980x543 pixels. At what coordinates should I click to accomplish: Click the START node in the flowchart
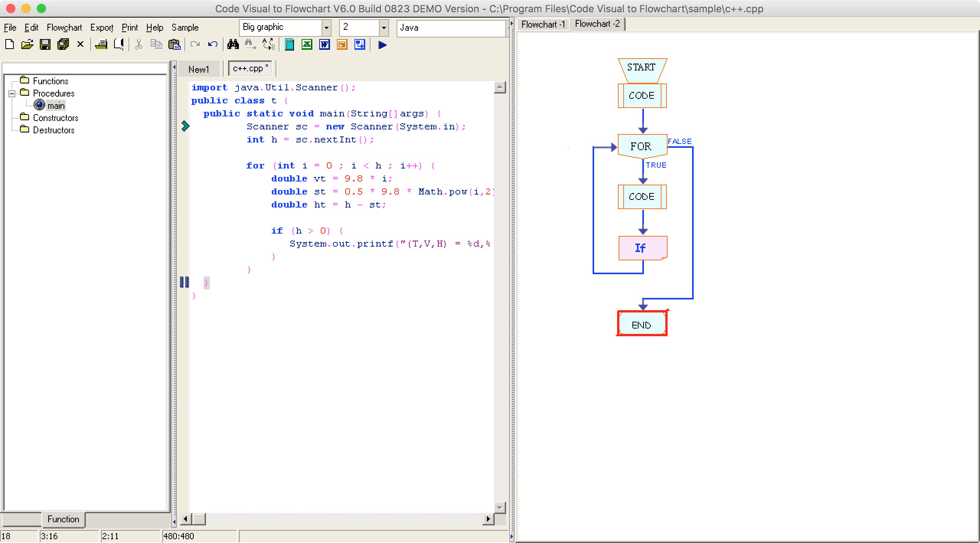tap(642, 70)
